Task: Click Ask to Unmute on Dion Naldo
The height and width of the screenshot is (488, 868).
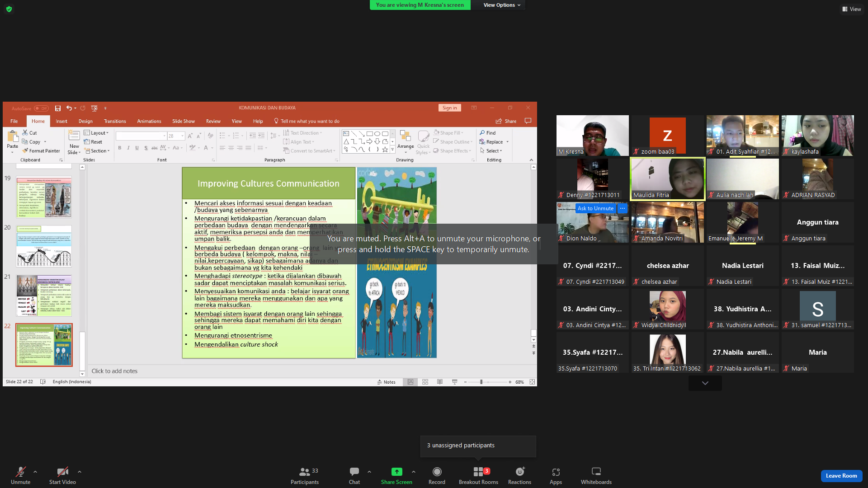Action: point(595,208)
